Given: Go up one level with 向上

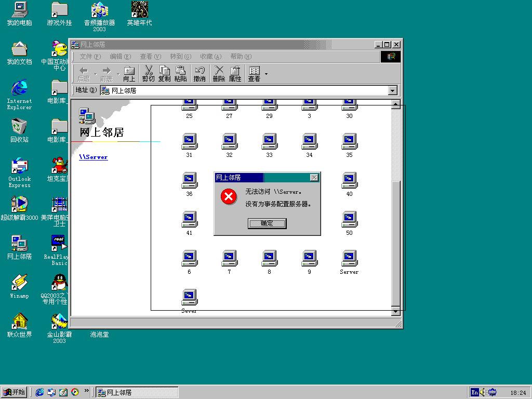Looking at the screenshot, I should [129, 74].
